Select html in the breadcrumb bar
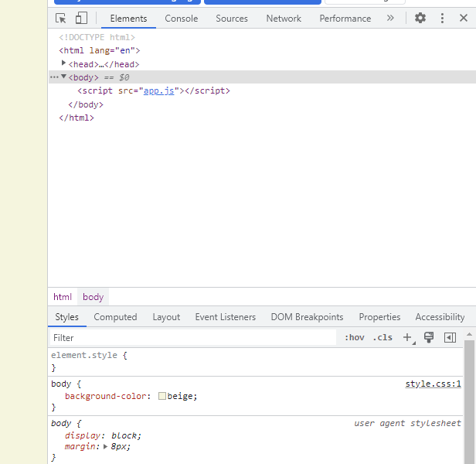The image size is (476, 464). [x=63, y=297]
